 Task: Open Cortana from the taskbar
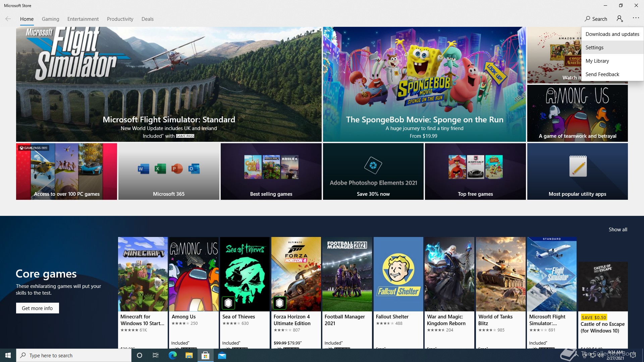pyautogui.click(x=140, y=355)
